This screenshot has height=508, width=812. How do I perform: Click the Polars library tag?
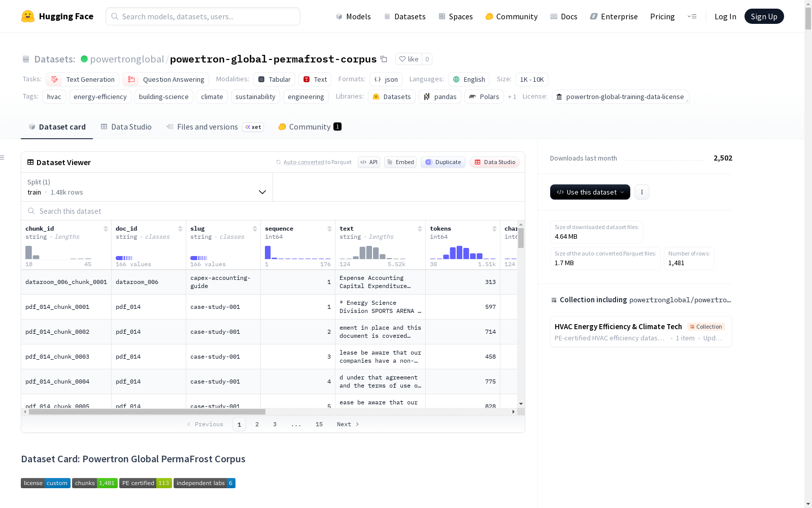[x=484, y=97]
